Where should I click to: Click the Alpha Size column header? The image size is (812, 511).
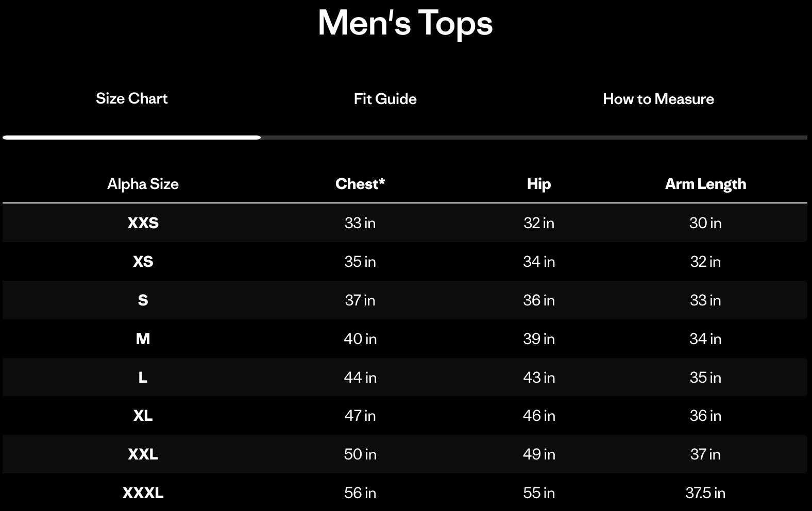coord(143,184)
